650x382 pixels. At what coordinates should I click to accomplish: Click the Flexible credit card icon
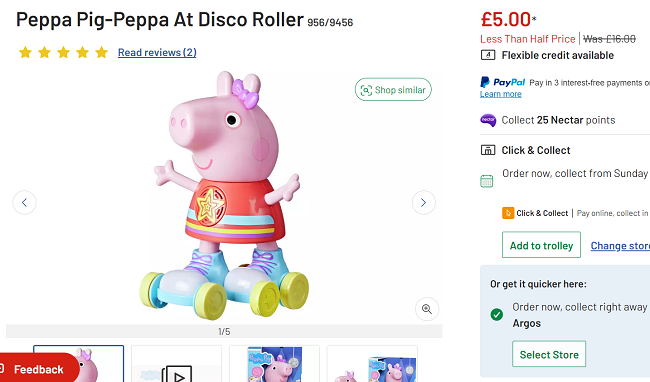(488, 55)
